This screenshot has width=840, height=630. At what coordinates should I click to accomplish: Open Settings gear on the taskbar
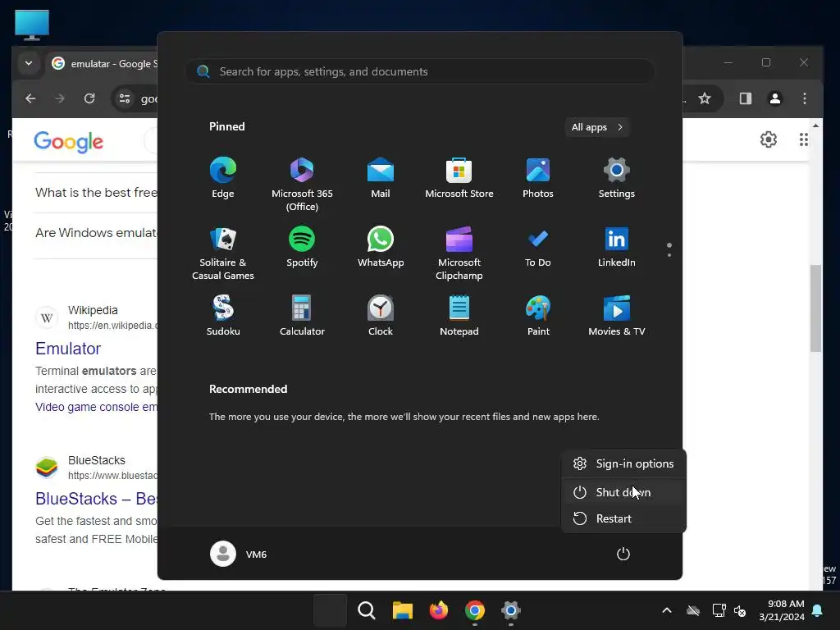510,610
